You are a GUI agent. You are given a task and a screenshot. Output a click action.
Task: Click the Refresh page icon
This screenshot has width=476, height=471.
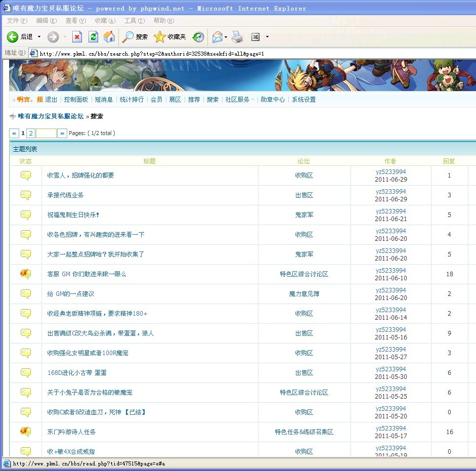pos(94,37)
